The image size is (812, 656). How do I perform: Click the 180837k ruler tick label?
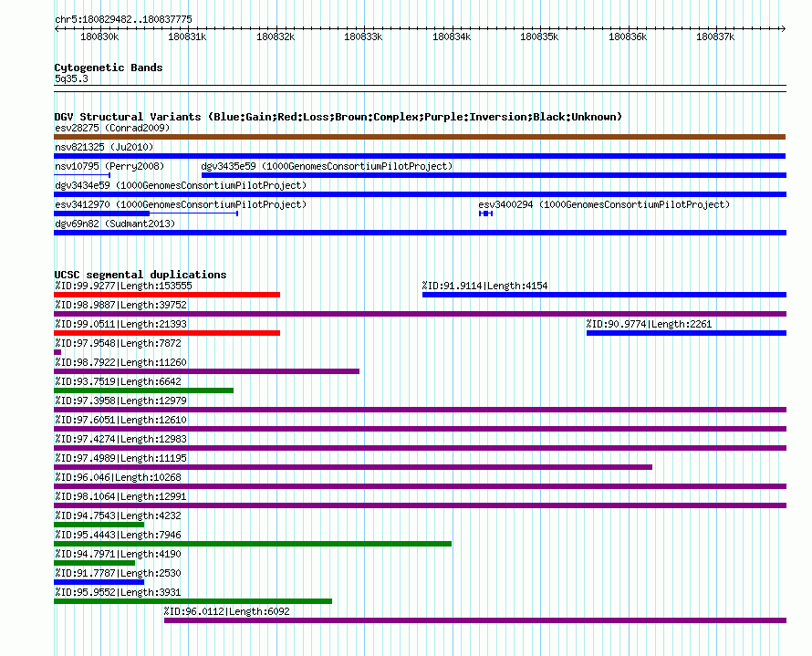pyautogui.click(x=715, y=36)
